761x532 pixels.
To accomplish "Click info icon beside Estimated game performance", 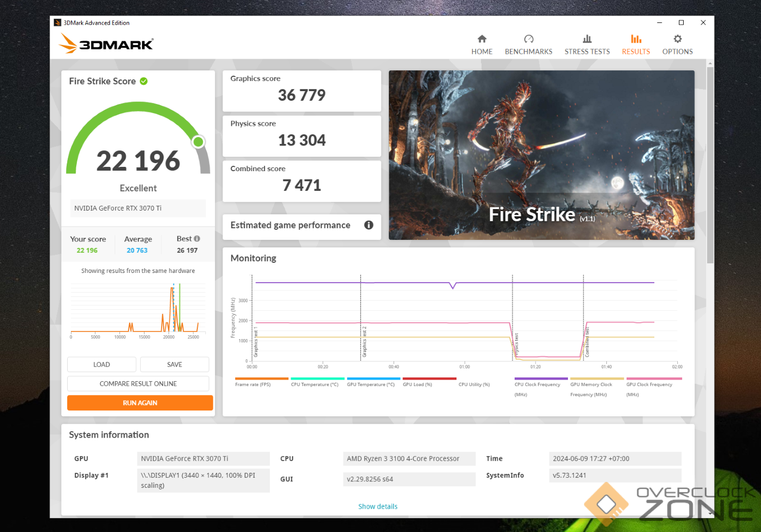I will [x=369, y=225].
